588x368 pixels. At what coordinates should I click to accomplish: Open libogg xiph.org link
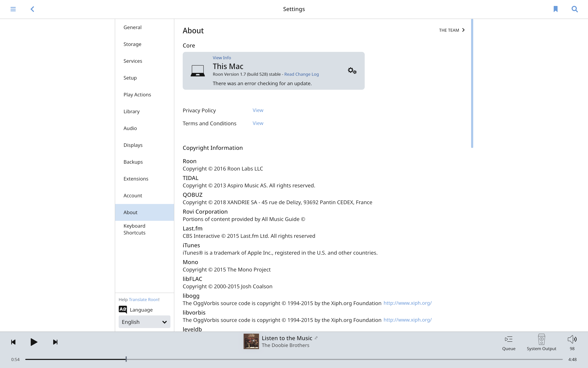pyautogui.click(x=407, y=303)
